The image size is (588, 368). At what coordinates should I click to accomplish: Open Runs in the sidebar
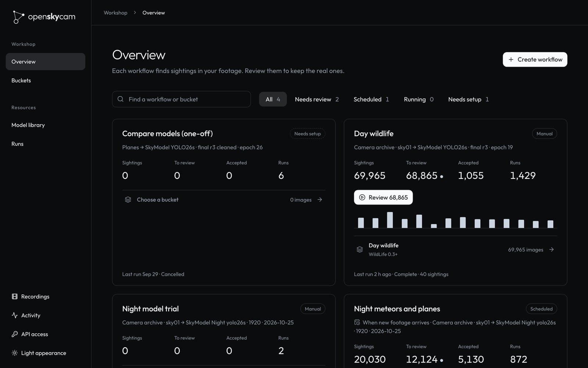46,144
